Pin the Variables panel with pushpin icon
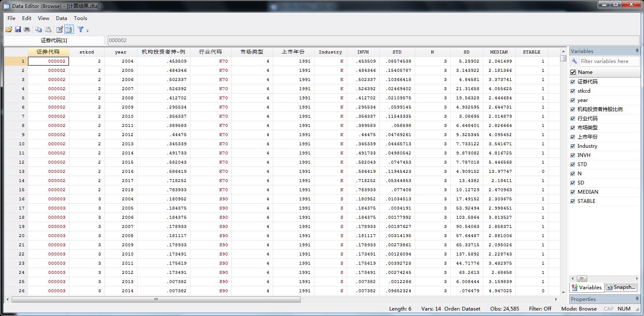Screen dimensions: 644x316 click(x=637, y=51)
